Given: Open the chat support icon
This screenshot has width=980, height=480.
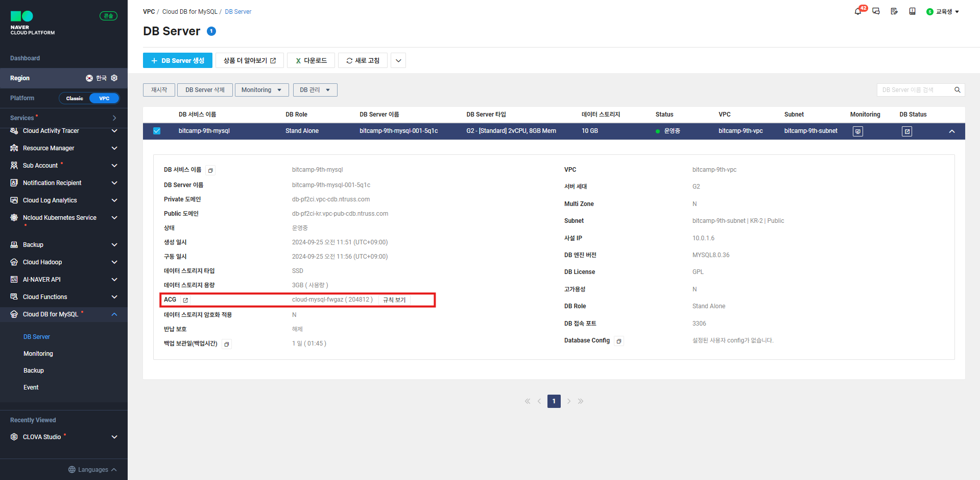Looking at the screenshot, I should pos(876,11).
